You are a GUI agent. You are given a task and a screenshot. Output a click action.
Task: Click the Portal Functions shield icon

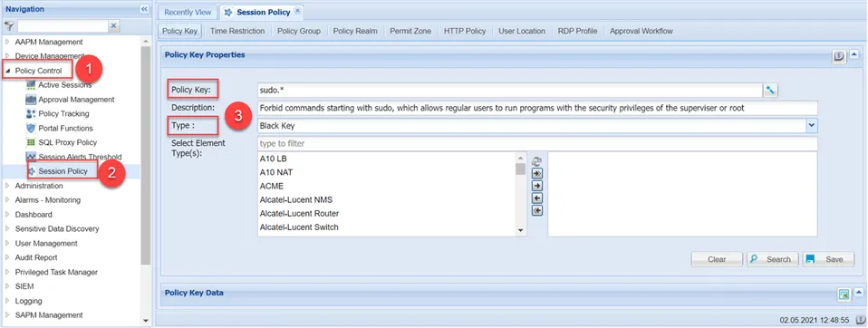click(31, 128)
